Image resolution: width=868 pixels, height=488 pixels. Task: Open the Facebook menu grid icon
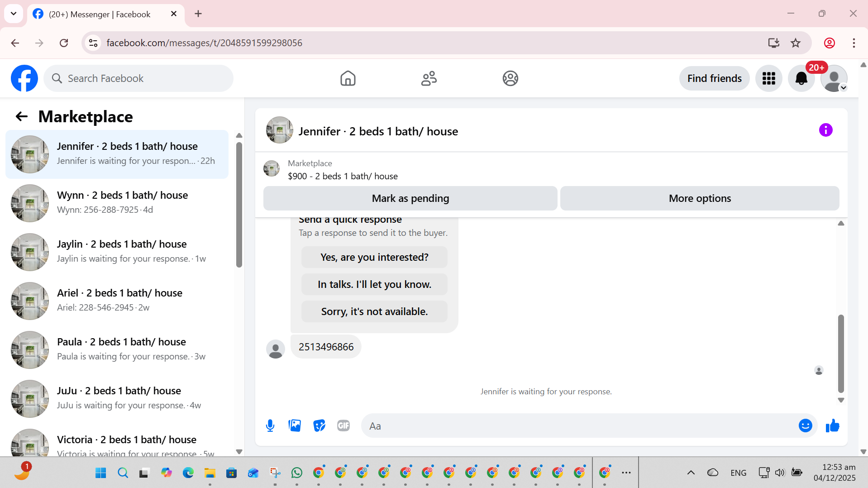768,78
